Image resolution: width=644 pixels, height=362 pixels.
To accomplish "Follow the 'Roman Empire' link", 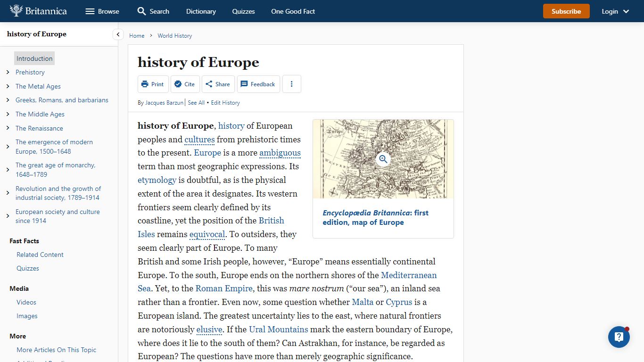I will pos(224,288).
